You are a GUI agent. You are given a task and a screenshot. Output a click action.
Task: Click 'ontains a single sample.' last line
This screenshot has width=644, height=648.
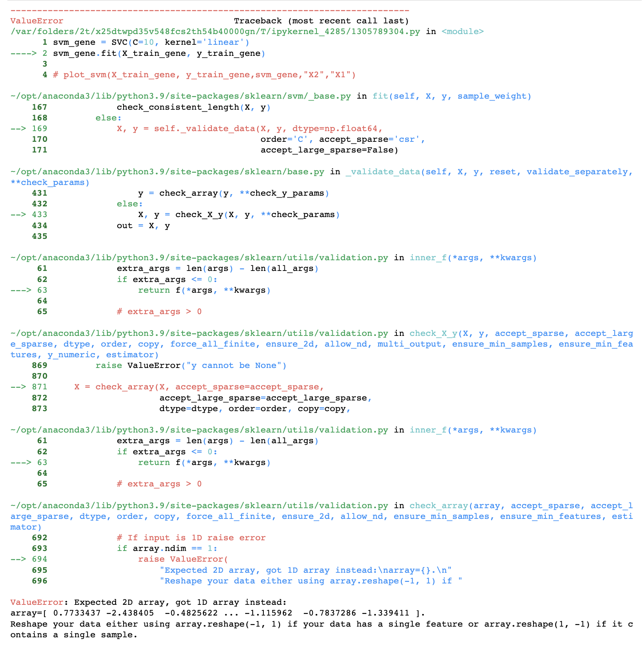[x=74, y=635]
